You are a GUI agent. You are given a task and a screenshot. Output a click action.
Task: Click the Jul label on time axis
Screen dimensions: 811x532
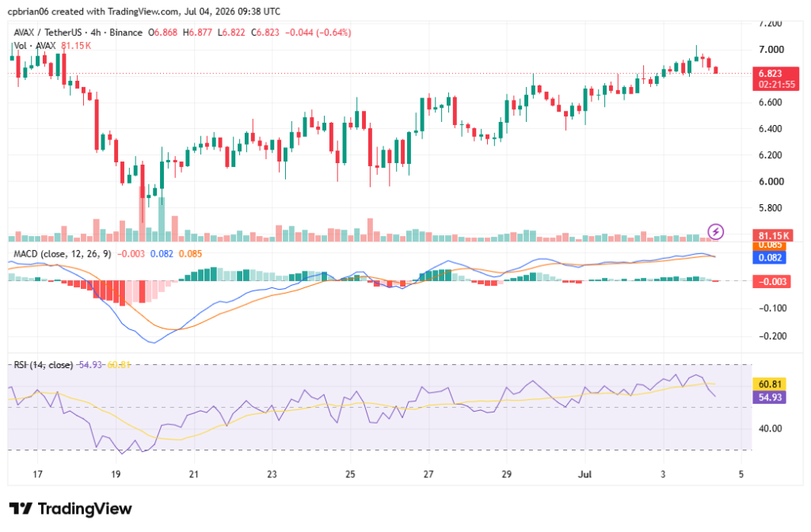pos(584,474)
